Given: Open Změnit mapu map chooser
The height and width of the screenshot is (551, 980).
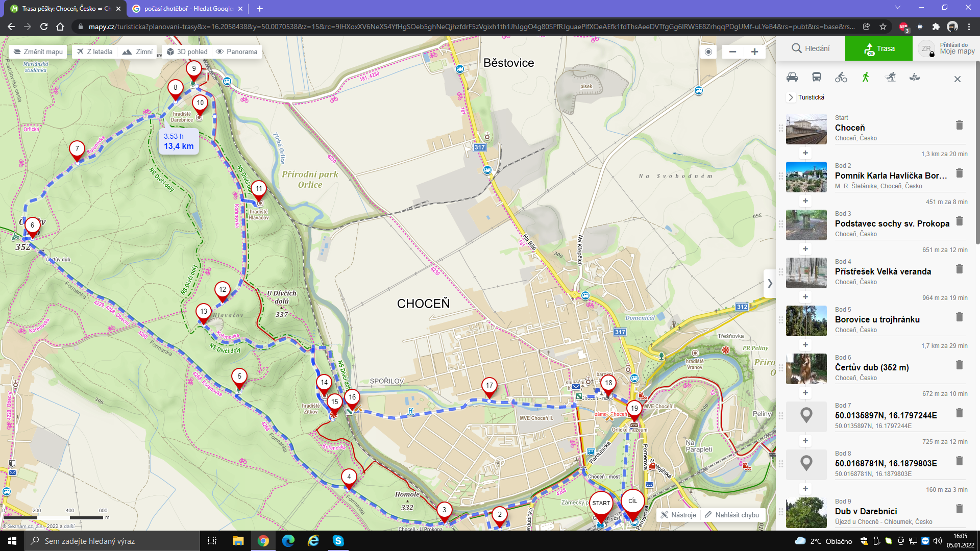Looking at the screenshot, I should click(x=38, y=52).
